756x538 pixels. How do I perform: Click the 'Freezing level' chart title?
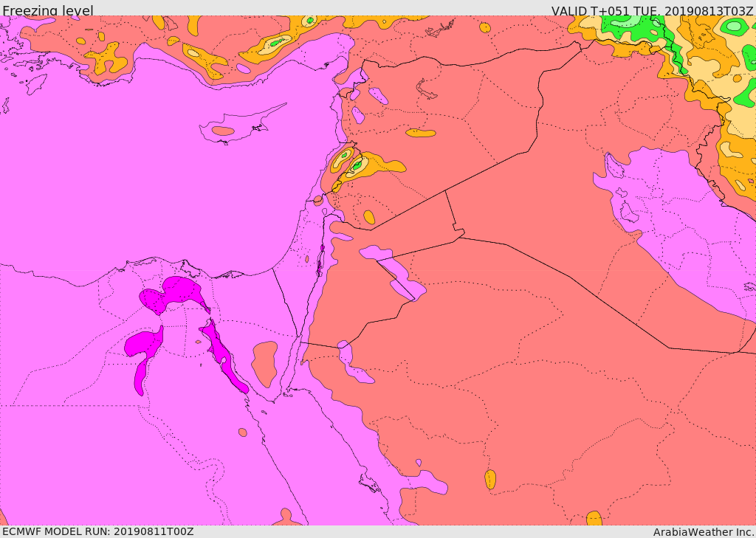tap(47, 10)
